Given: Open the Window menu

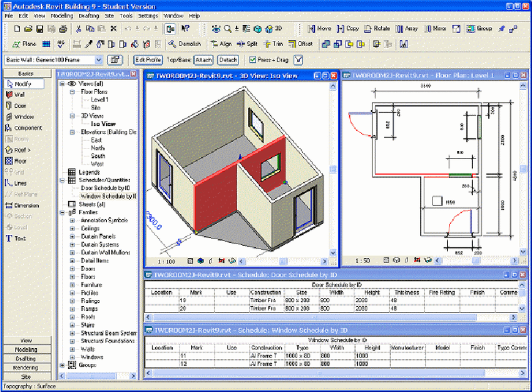Looking at the screenshot, I should 173,16.
